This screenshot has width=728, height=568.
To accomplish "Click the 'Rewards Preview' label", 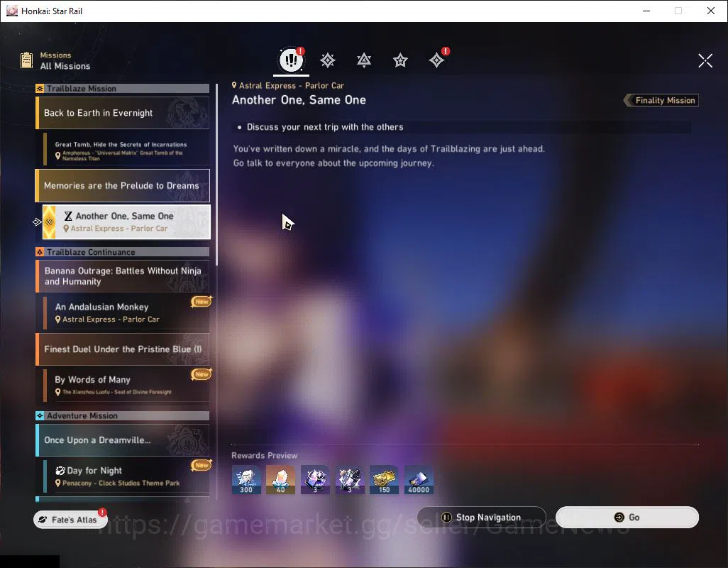I will coord(264,456).
